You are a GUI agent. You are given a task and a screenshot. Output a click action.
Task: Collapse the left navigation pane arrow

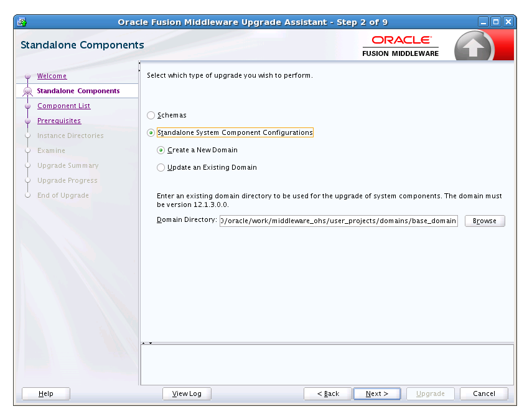[139, 63]
